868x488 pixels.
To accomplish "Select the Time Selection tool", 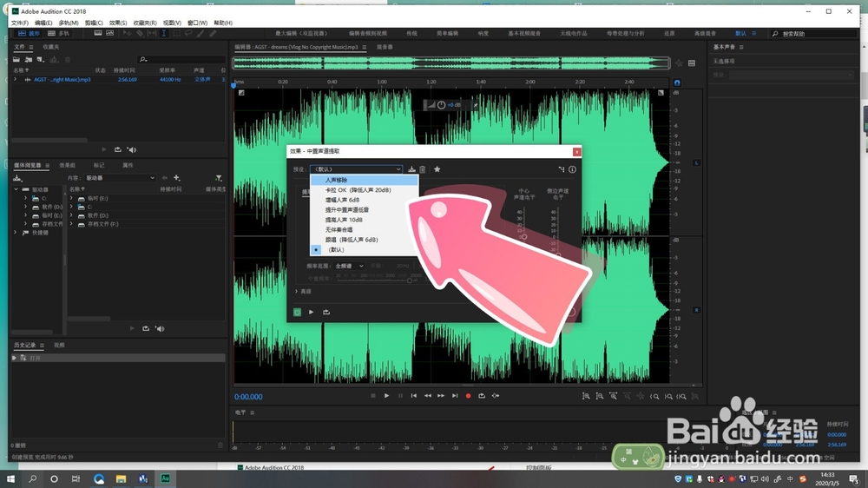I will pyautogui.click(x=164, y=33).
